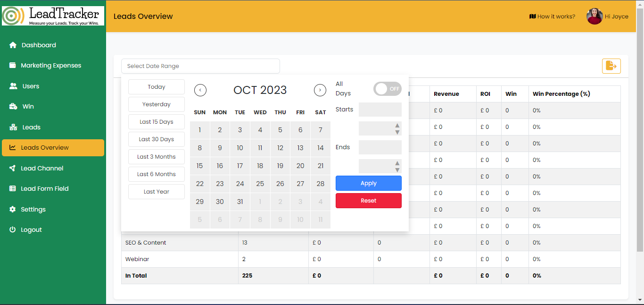Click the Lead Channel icon
The image size is (644, 305).
[x=13, y=169]
